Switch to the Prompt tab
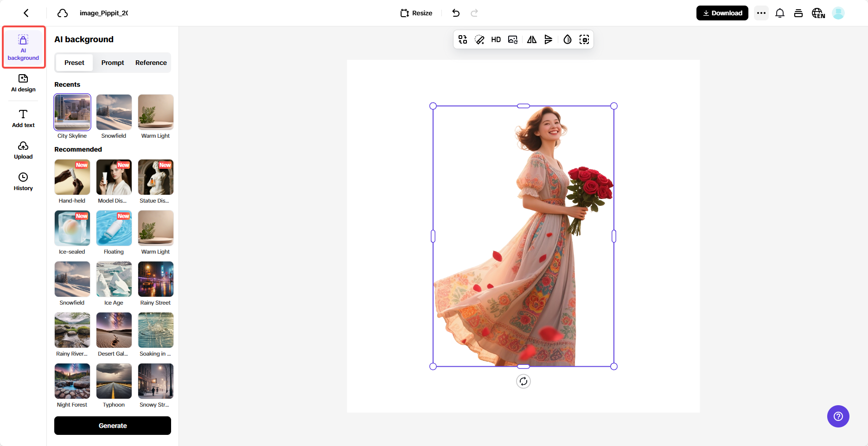868x446 pixels. point(113,63)
